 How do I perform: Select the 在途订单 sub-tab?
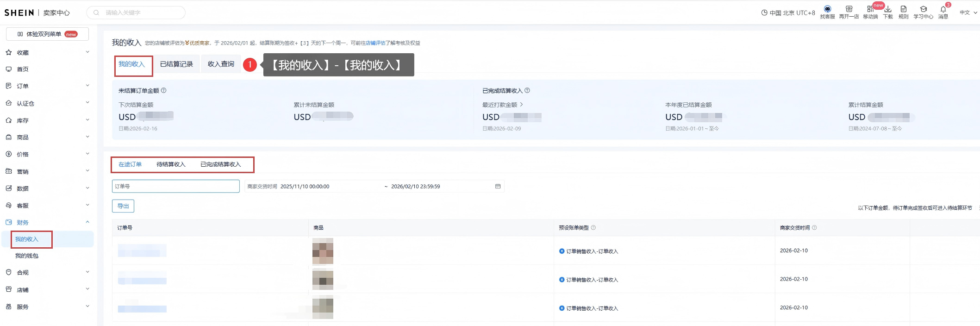(130, 164)
